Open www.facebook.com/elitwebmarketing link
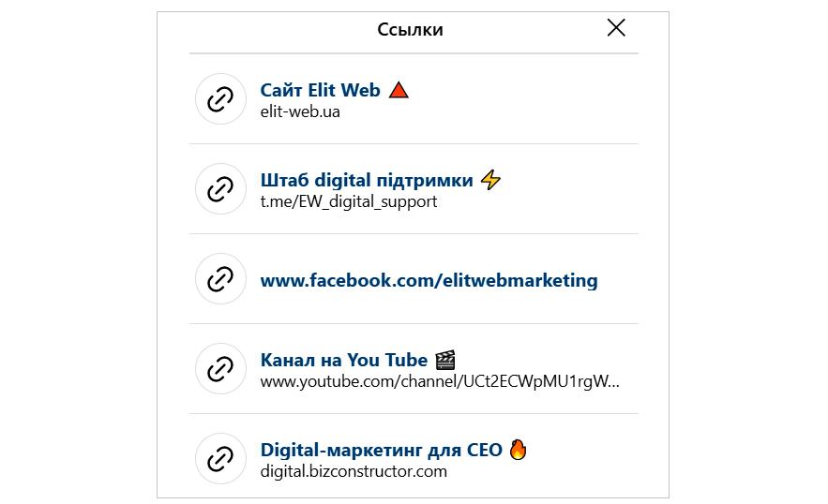The width and height of the screenshot is (828, 504). coord(429,280)
